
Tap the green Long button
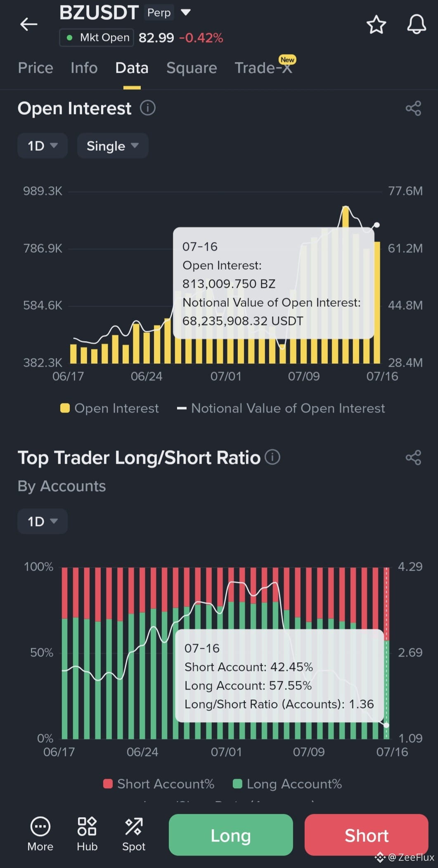click(231, 835)
